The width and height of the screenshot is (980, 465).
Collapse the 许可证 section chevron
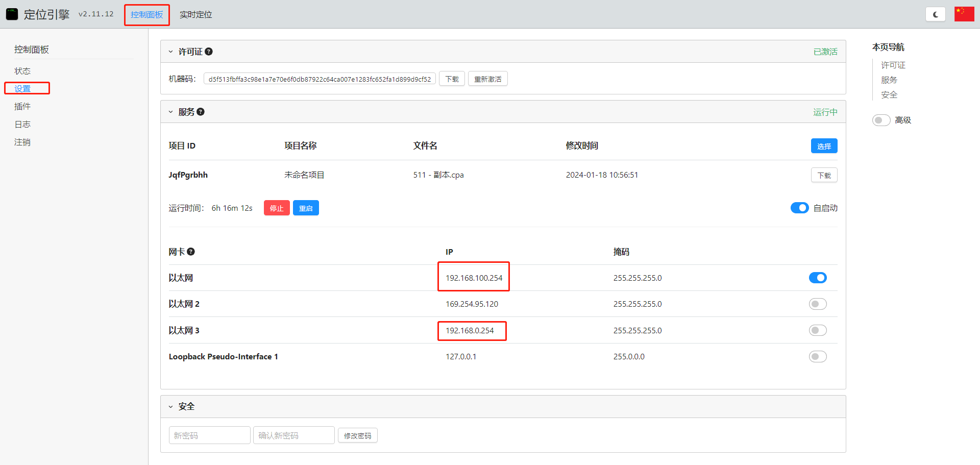coord(170,52)
